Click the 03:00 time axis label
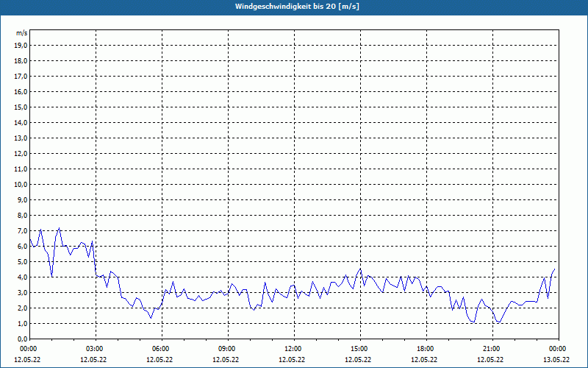 96,349
